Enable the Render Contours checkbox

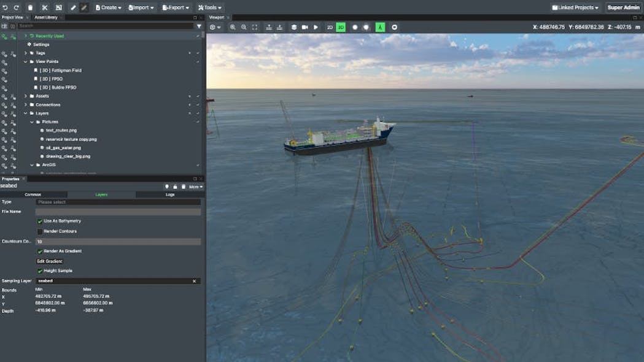39,231
